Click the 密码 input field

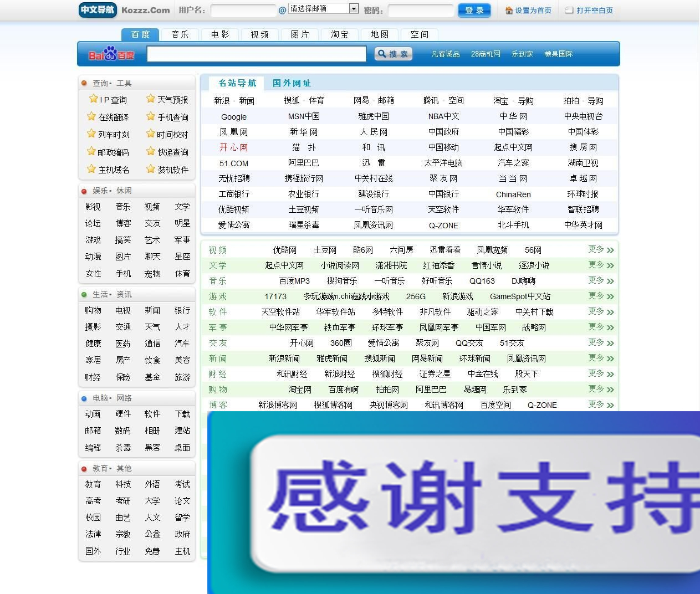(421, 10)
